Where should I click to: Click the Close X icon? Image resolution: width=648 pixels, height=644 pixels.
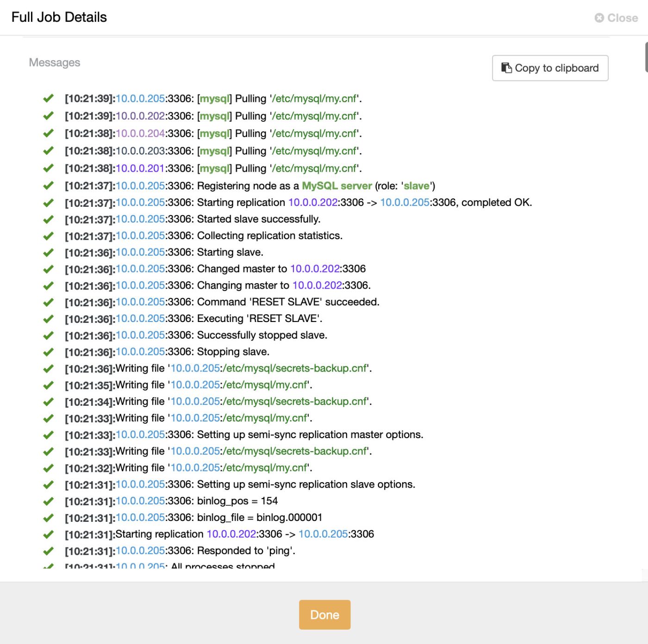(x=599, y=18)
